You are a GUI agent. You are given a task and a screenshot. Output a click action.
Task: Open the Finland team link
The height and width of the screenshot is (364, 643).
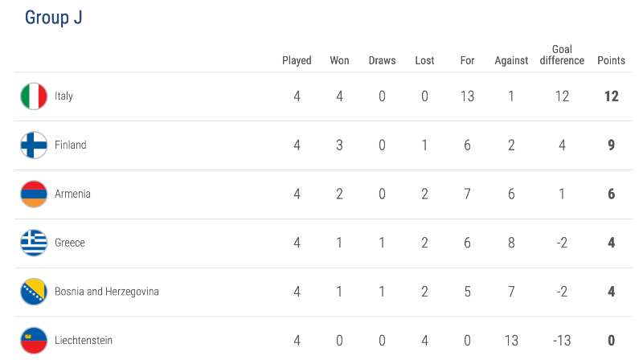[70, 145]
